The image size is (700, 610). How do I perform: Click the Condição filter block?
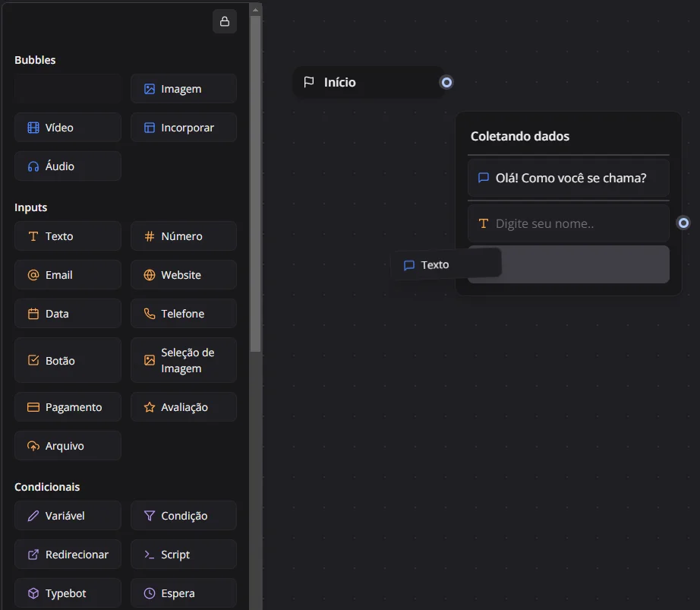tap(183, 516)
